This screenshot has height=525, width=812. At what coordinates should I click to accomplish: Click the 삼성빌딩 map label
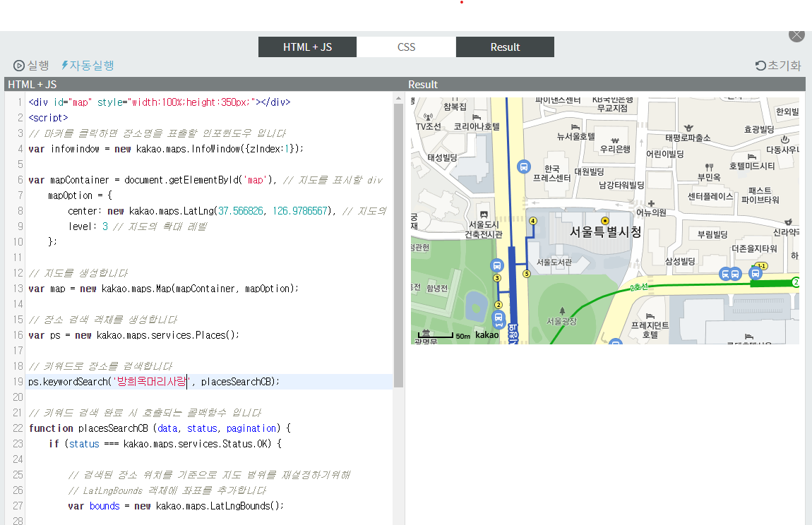click(680, 262)
